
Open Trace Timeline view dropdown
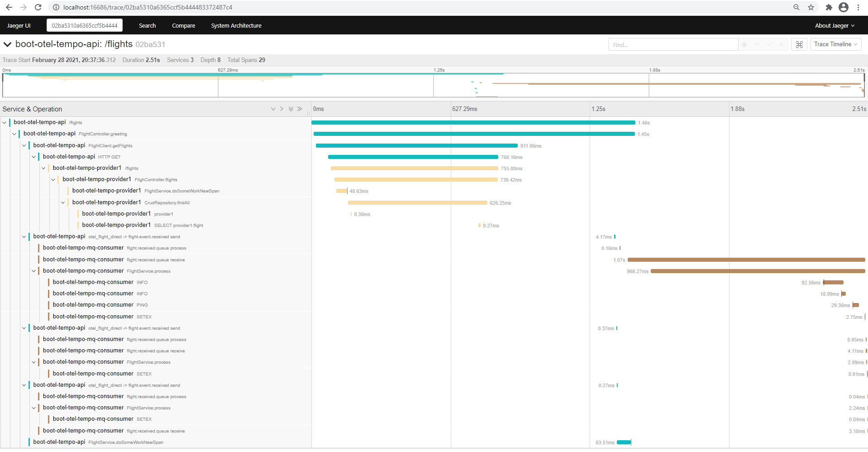click(x=835, y=44)
